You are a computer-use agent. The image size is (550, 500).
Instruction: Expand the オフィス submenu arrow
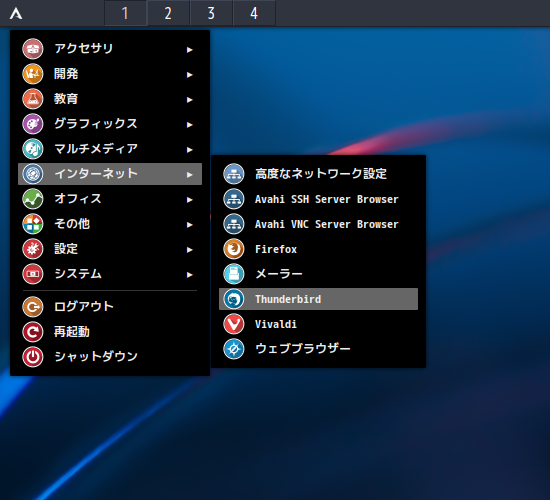pos(190,200)
